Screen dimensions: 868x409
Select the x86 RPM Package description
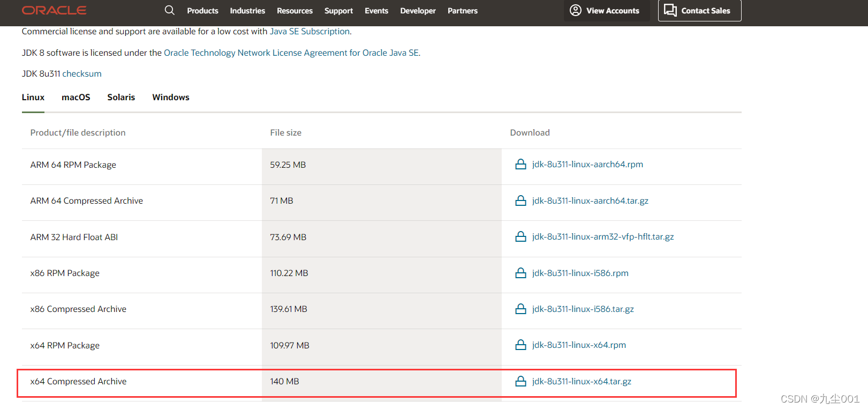65,273
